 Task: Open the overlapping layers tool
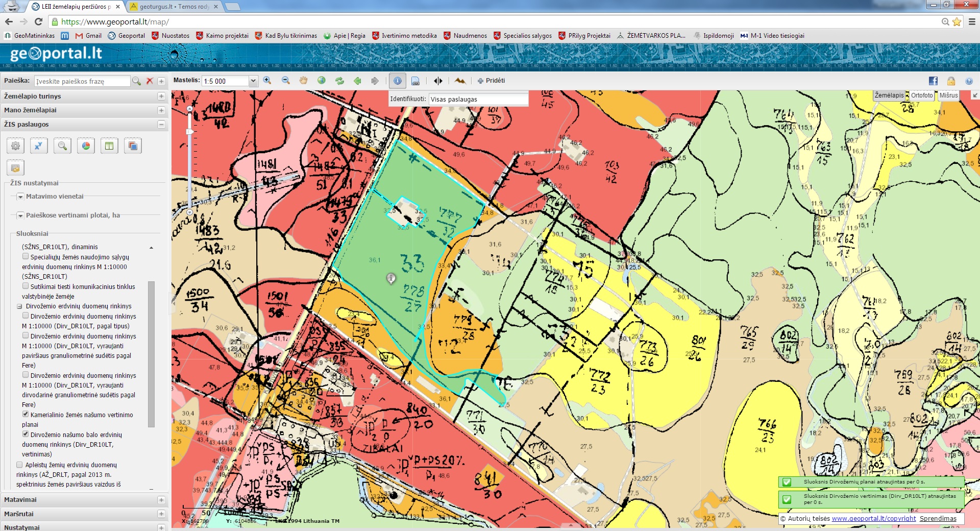133,146
